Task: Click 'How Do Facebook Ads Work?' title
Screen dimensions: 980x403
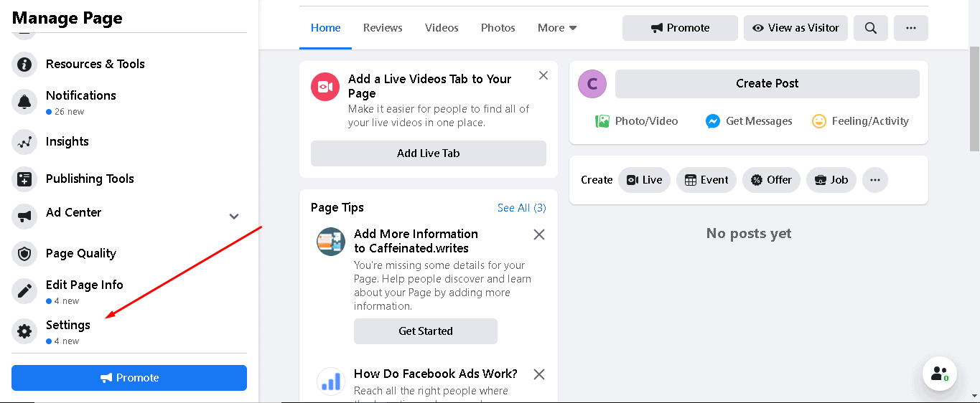Action: click(x=436, y=374)
